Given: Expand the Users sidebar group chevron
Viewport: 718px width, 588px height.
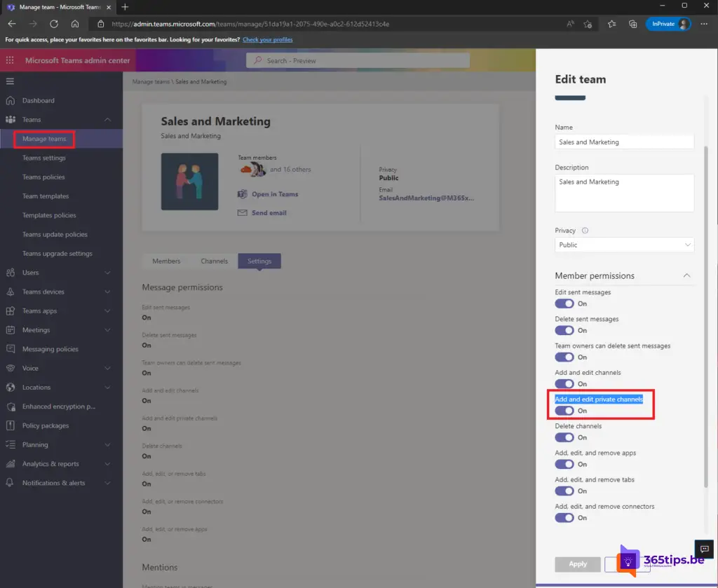Looking at the screenshot, I should pyautogui.click(x=107, y=272).
